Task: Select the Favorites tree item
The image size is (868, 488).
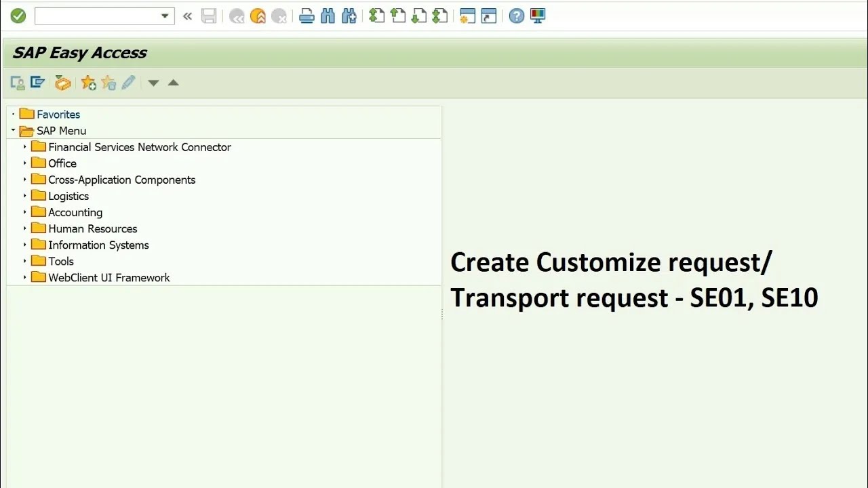Action: tap(58, 115)
